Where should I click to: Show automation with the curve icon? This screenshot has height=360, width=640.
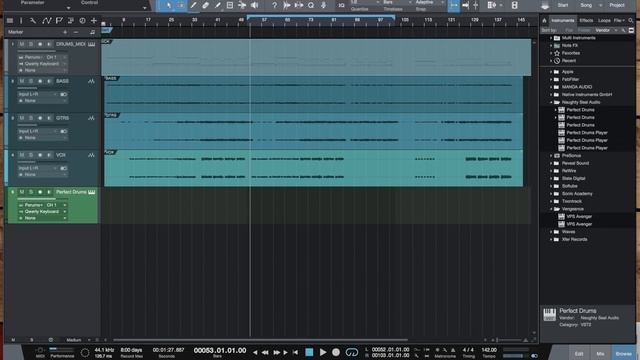tap(46, 20)
